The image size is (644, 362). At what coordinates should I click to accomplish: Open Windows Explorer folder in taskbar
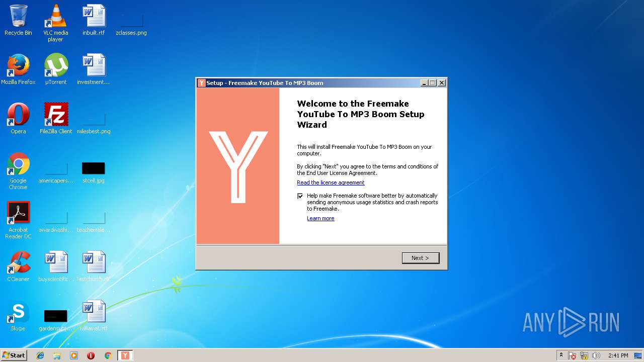pyautogui.click(x=57, y=355)
